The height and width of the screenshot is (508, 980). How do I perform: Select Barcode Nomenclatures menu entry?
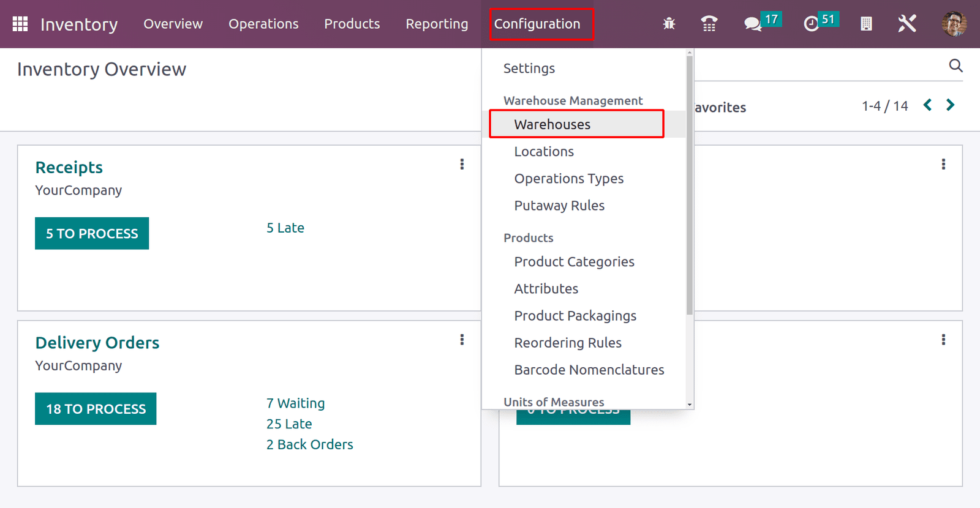589,370
